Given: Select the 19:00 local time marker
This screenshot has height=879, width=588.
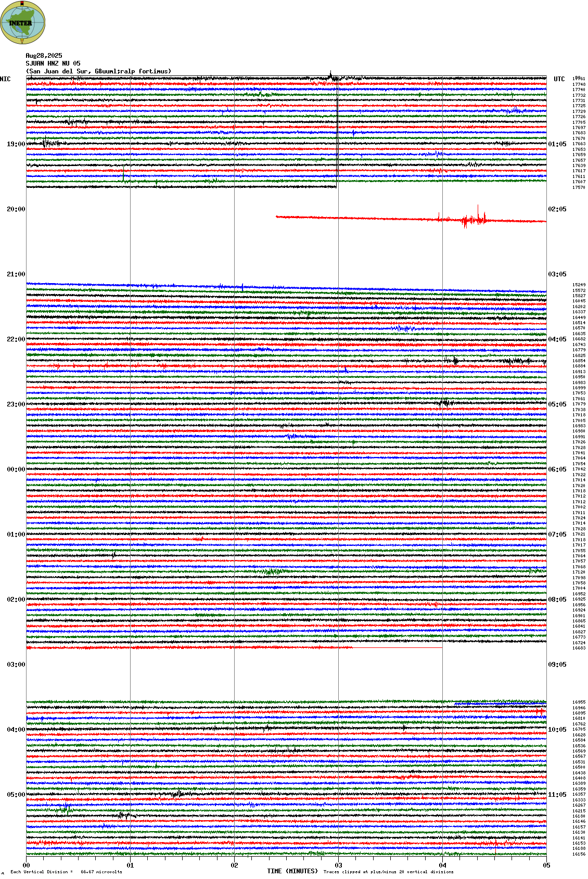Looking at the screenshot, I should point(16,144).
